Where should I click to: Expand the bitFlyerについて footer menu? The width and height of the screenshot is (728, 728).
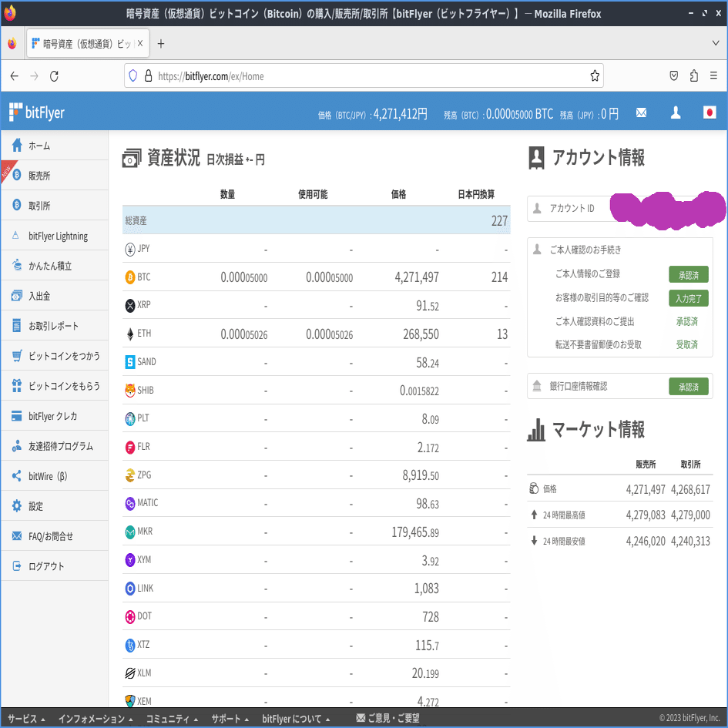[296, 718]
